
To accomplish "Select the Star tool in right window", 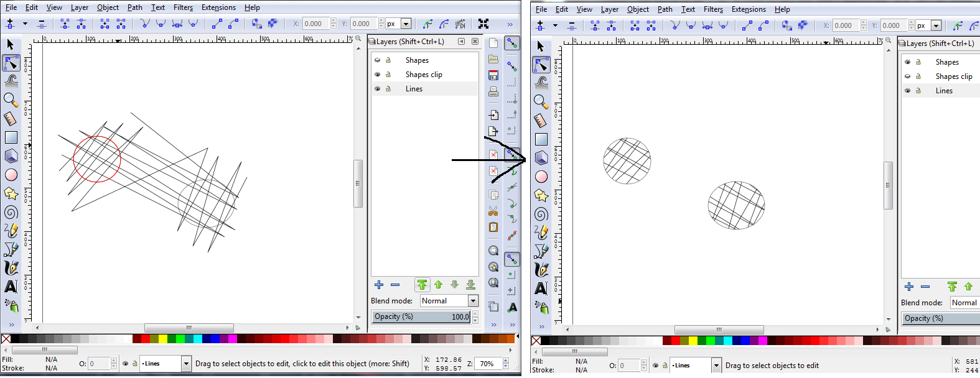I will 541,196.
